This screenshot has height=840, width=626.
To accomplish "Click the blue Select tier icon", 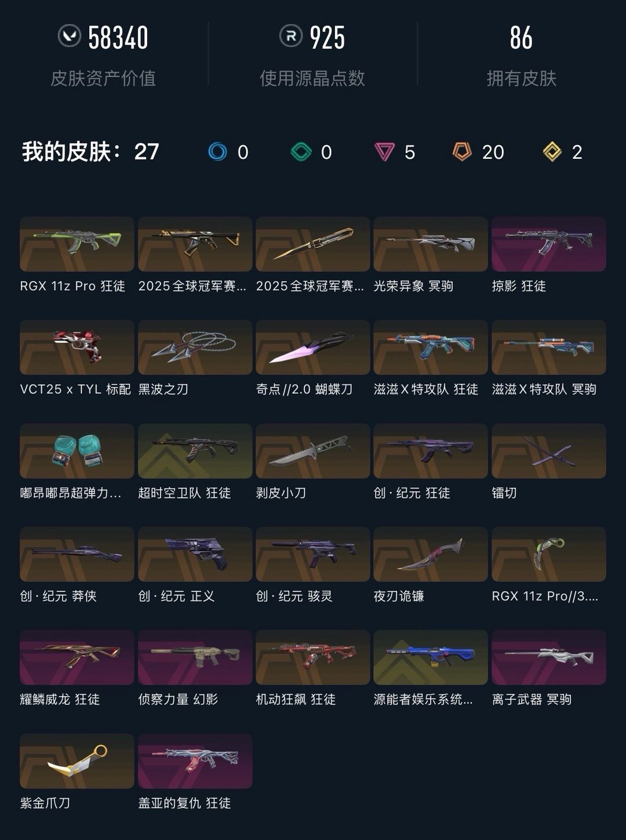I will tap(218, 152).
